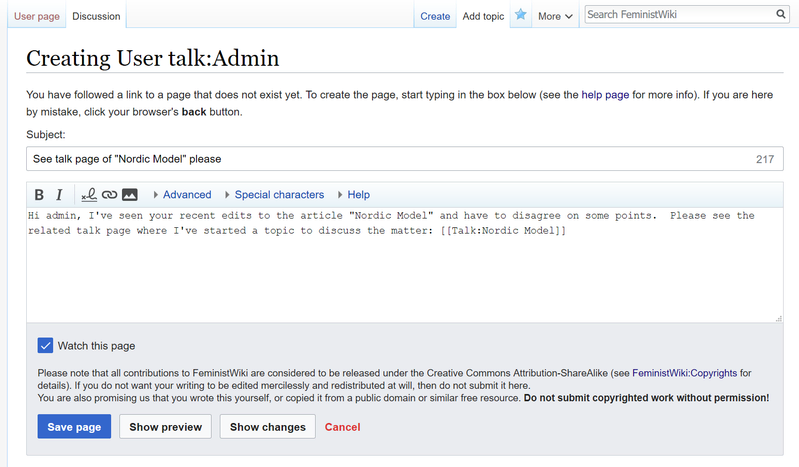The height and width of the screenshot is (467, 799).
Task: Apply italic formatting in editor toolbar
Action: (x=59, y=195)
